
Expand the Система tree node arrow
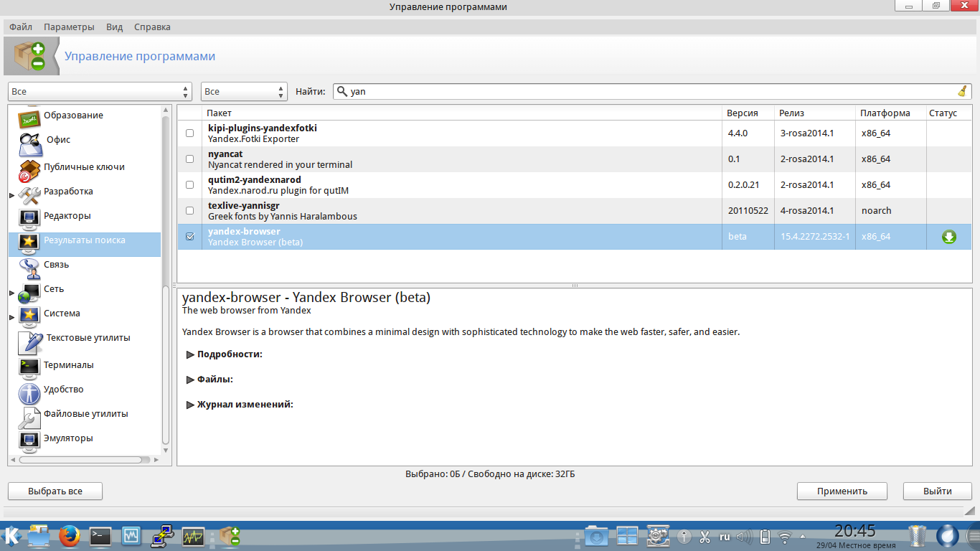coord(11,317)
